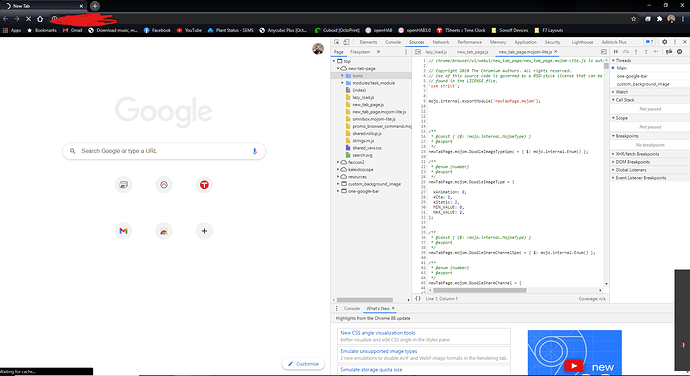The height and width of the screenshot is (376, 690).
Task: Expand the custom_background_image frame node
Action: (x=338, y=184)
